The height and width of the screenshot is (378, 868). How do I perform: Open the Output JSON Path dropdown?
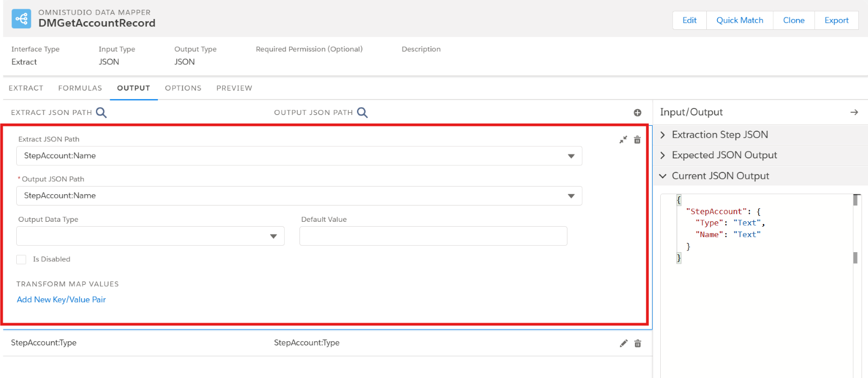pyautogui.click(x=571, y=196)
